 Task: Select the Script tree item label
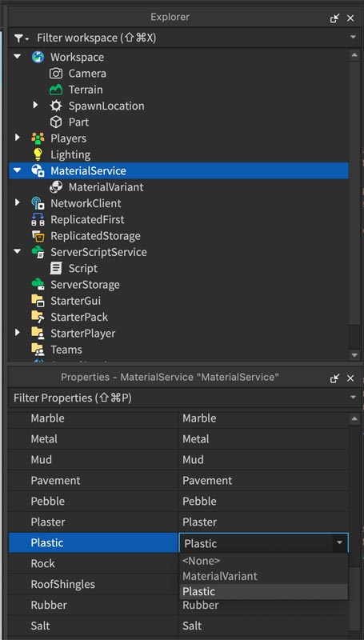click(83, 268)
